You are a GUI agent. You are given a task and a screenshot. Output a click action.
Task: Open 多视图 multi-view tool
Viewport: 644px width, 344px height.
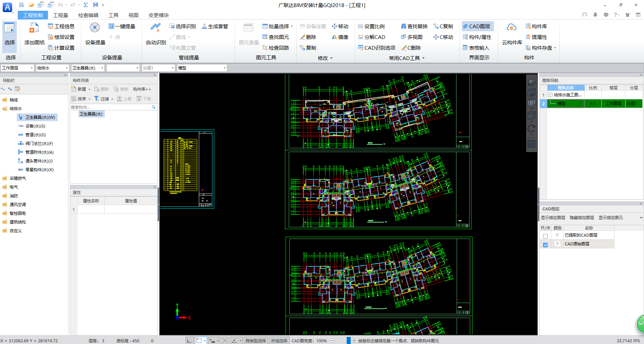pos(411,37)
